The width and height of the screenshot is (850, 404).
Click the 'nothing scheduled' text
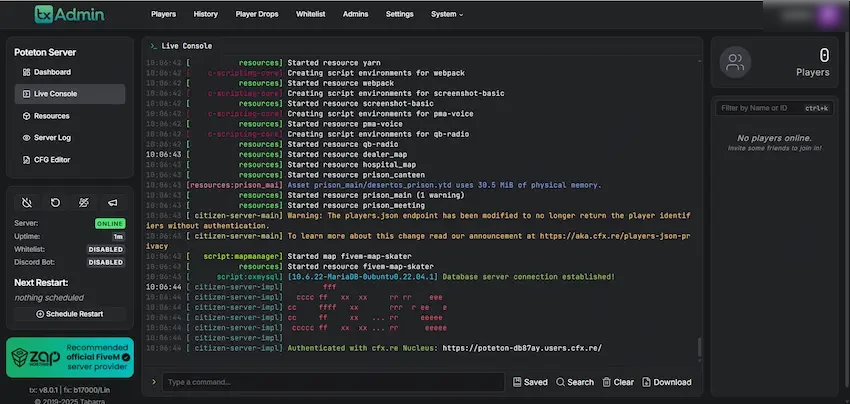(49, 298)
